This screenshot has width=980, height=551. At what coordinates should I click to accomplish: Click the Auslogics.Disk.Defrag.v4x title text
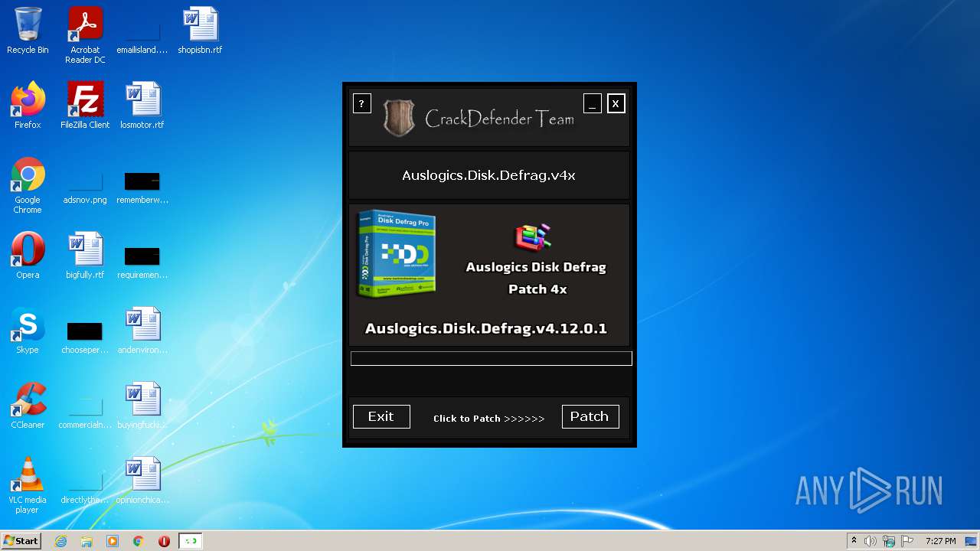(x=488, y=175)
